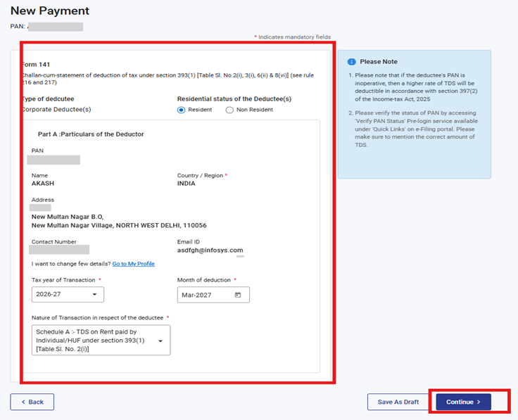Image resolution: width=518 pixels, height=420 pixels.
Task: Select the Resident radio button
Action: pos(181,110)
